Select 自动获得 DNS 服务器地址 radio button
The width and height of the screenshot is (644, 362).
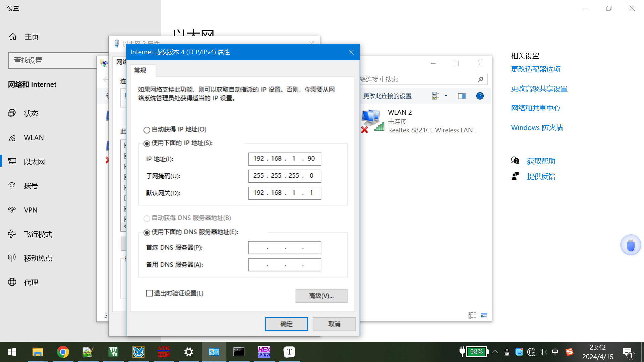click(x=147, y=218)
